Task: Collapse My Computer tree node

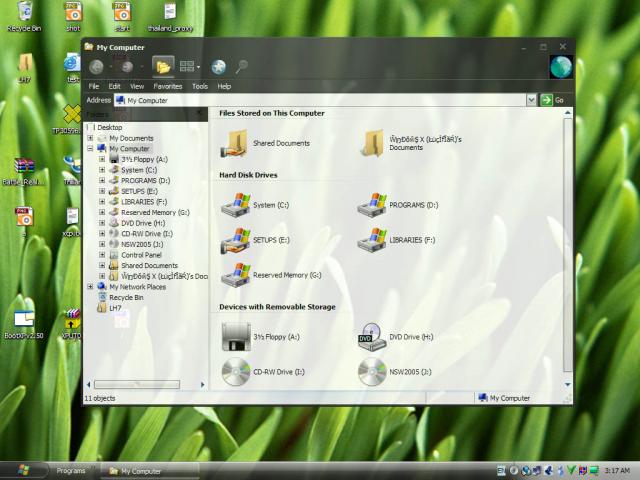Action: 90,149
